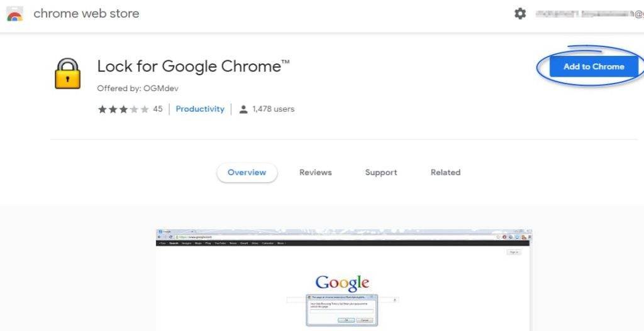Click the 'Lock for Google Chrome' title
This screenshot has height=331, width=644.
click(x=193, y=66)
